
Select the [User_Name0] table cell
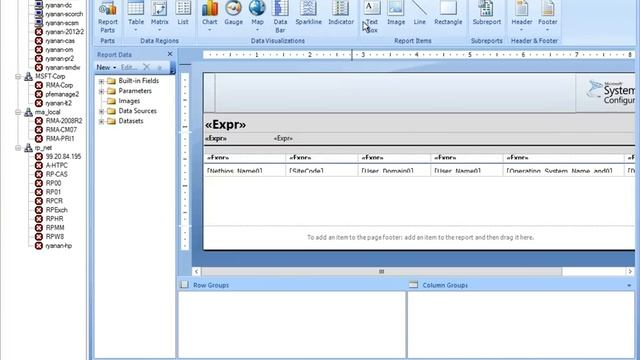[x=467, y=170]
